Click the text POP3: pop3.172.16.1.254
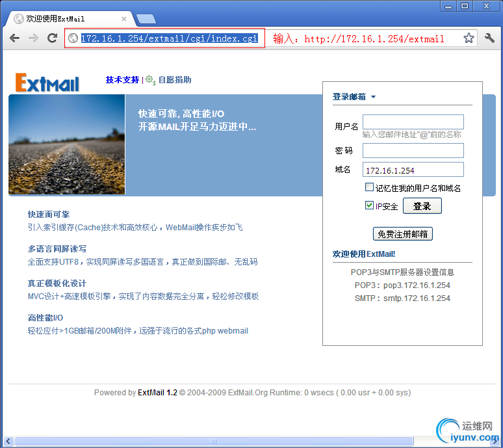The image size is (503, 448). point(402,285)
